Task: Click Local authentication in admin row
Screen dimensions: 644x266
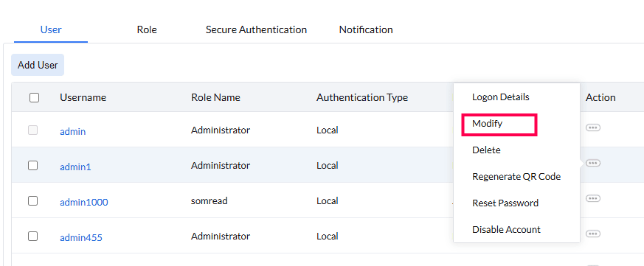Action: coord(328,130)
